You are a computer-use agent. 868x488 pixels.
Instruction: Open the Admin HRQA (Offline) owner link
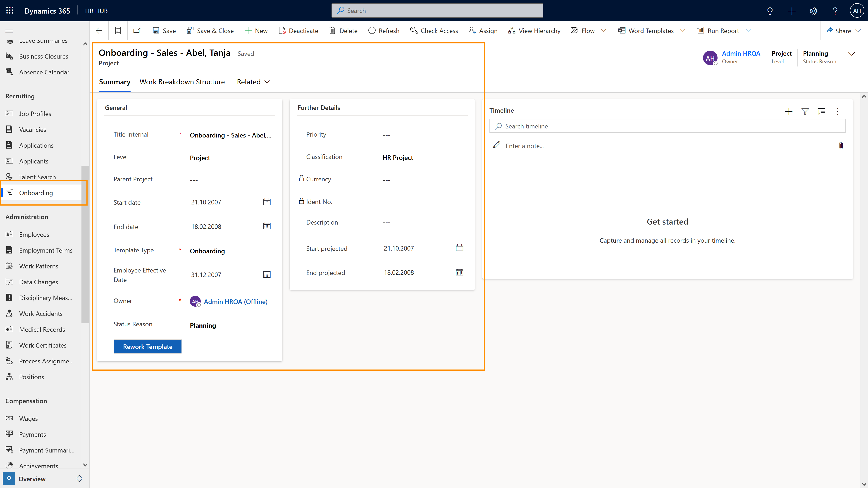(x=235, y=301)
